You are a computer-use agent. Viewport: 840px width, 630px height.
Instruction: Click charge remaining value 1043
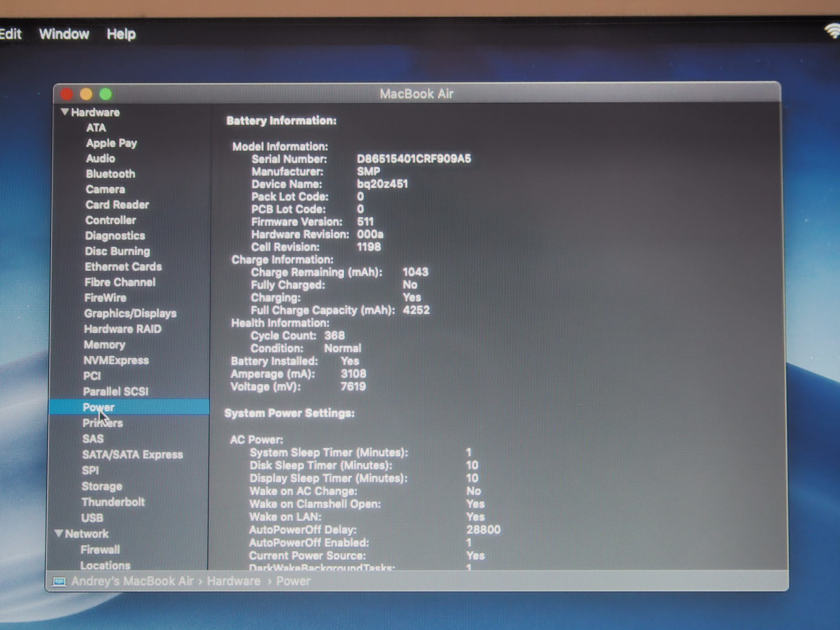coord(415,272)
